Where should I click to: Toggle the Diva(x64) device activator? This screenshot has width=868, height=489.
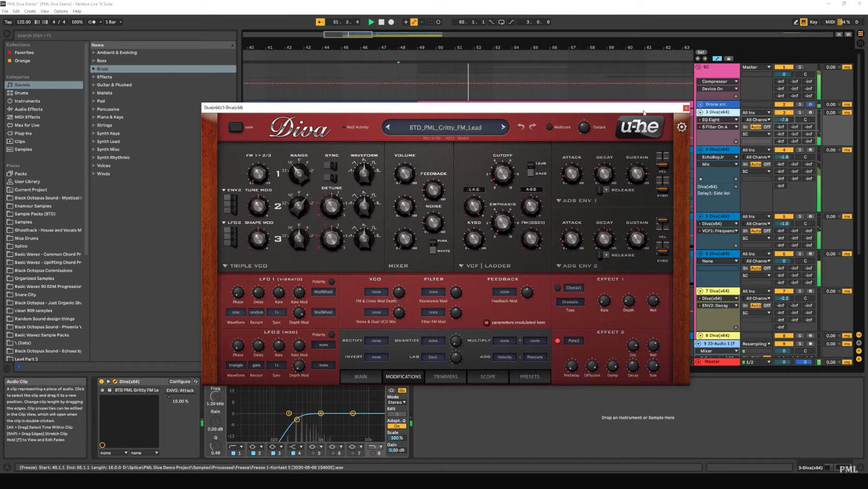pyautogui.click(x=101, y=381)
